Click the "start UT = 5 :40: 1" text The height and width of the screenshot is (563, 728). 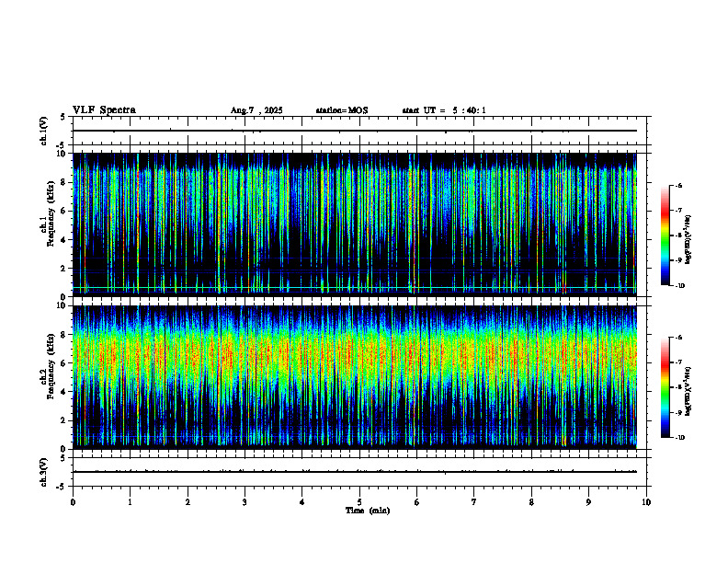(444, 110)
